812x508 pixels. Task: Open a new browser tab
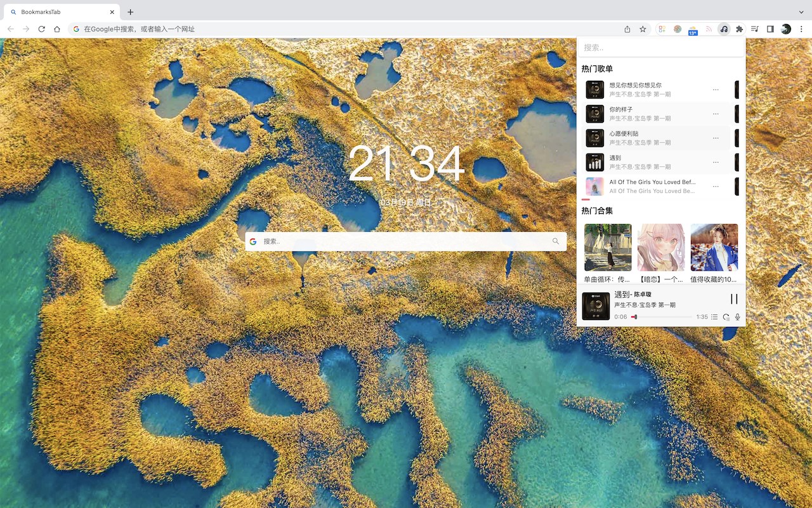[131, 12]
